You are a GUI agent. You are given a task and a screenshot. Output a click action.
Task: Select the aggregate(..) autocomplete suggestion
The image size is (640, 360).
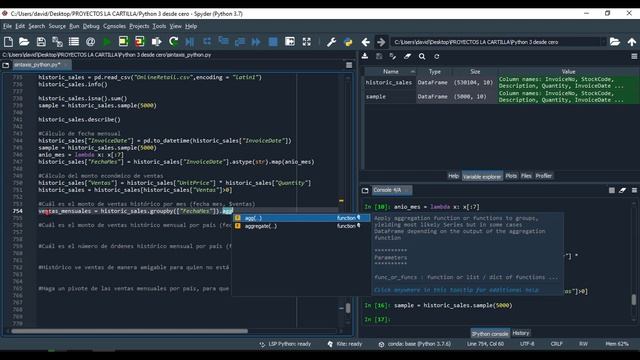pyautogui.click(x=302, y=226)
